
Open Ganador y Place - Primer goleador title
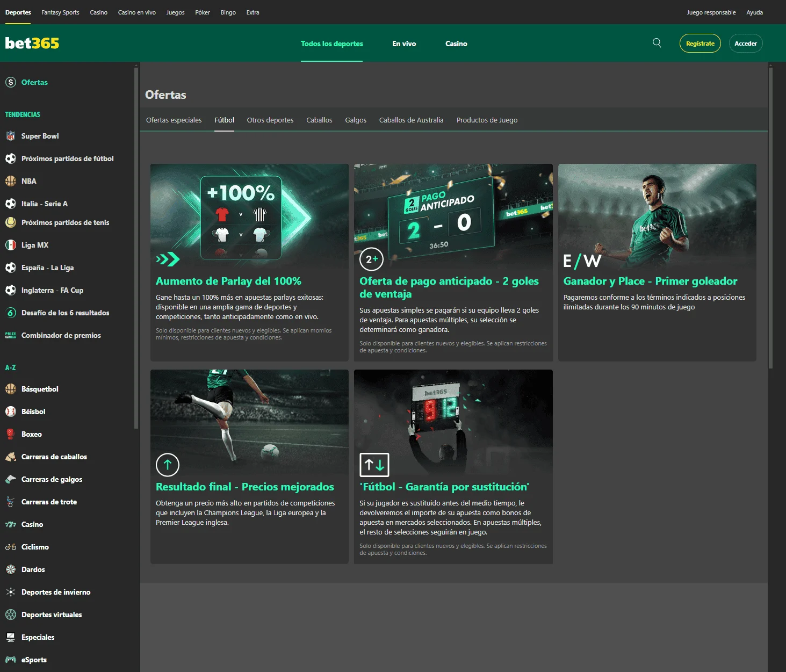pos(650,281)
